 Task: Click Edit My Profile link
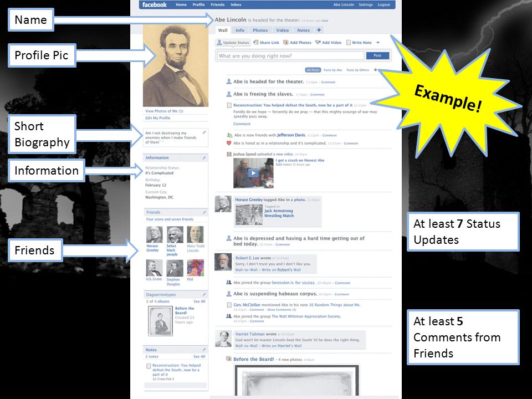click(x=158, y=118)
